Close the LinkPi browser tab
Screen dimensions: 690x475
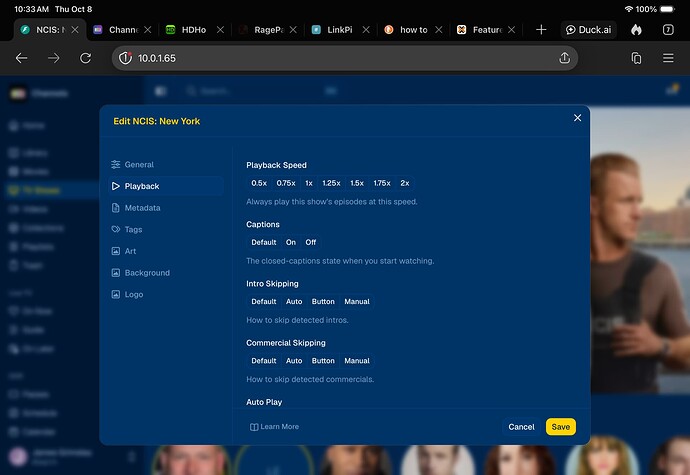click(x=366, y=29)
